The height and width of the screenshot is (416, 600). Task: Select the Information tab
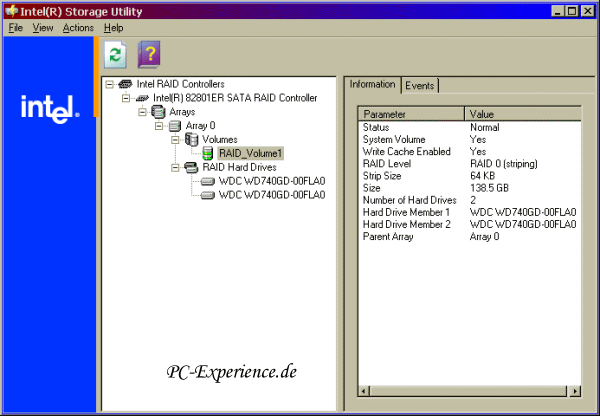pyautogui.click(x=374, y=84)
